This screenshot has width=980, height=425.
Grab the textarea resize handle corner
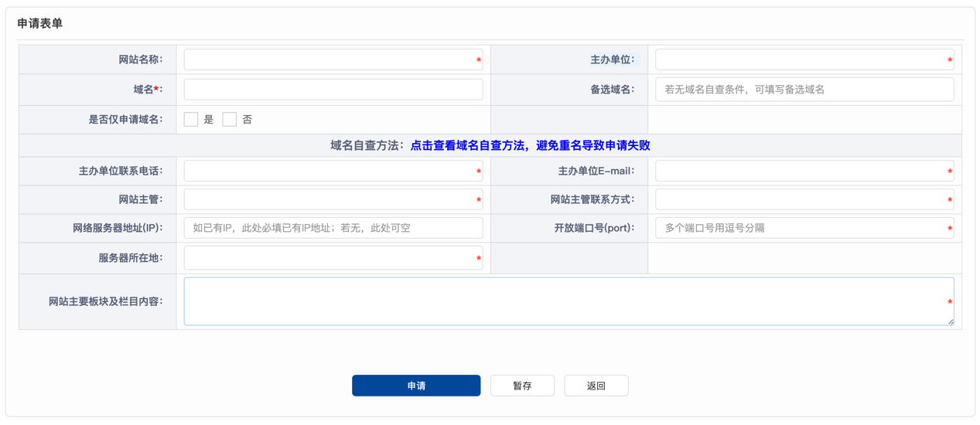click(951, 321)
